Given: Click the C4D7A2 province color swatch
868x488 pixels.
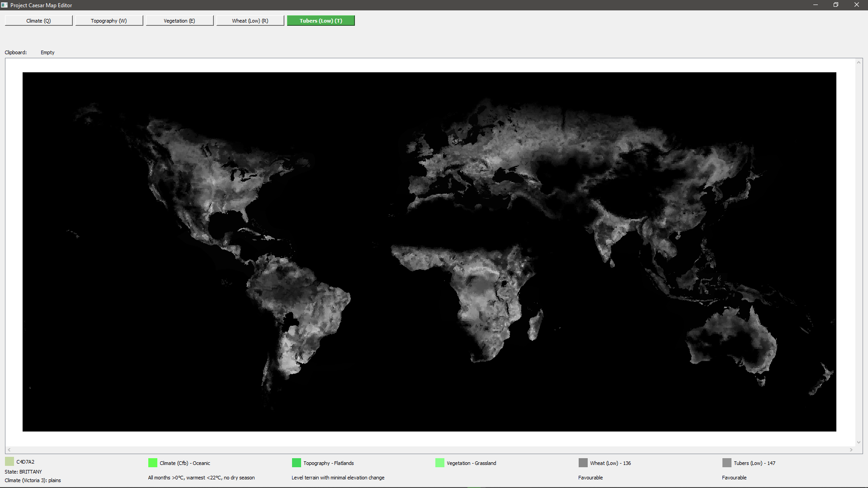Looking at the screenshot, I should coord(9,461).
